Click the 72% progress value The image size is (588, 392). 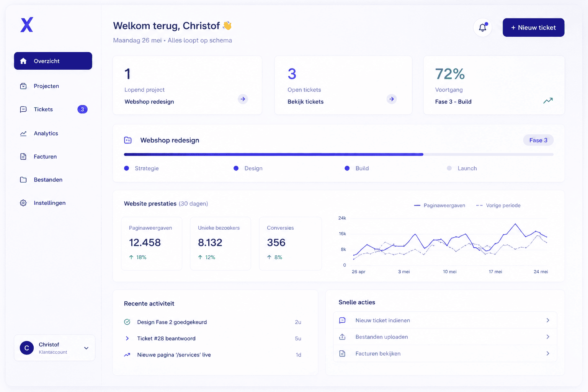[x=450, y=74]
